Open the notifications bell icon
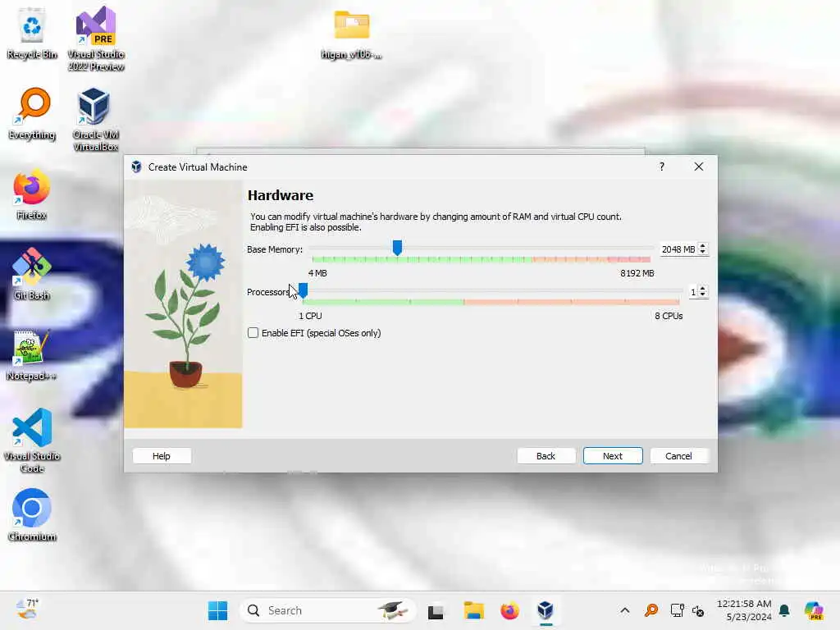 (784, 610)
